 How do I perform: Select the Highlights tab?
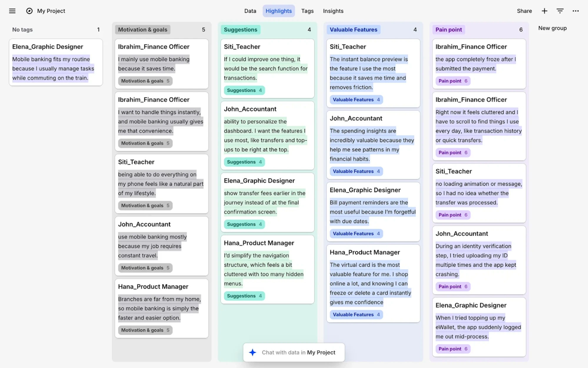[x=278, y=11]
